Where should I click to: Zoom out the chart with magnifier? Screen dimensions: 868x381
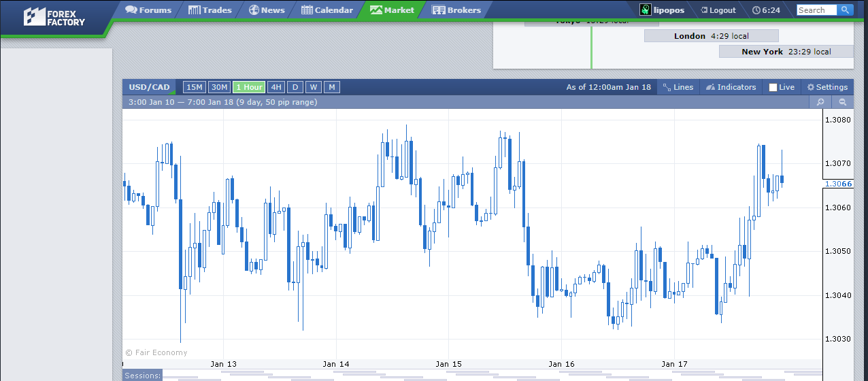click(x=843, y=102)
